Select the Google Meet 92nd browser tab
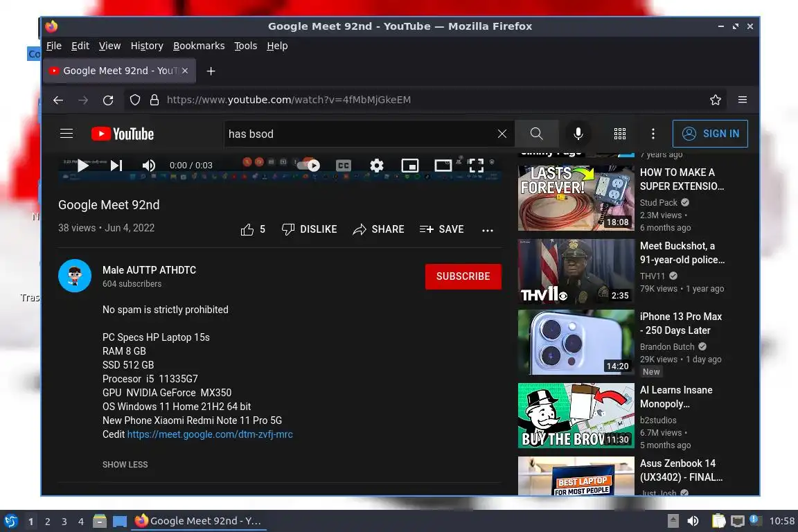Viewport: 798px width, 532px height. coord(119,71)
